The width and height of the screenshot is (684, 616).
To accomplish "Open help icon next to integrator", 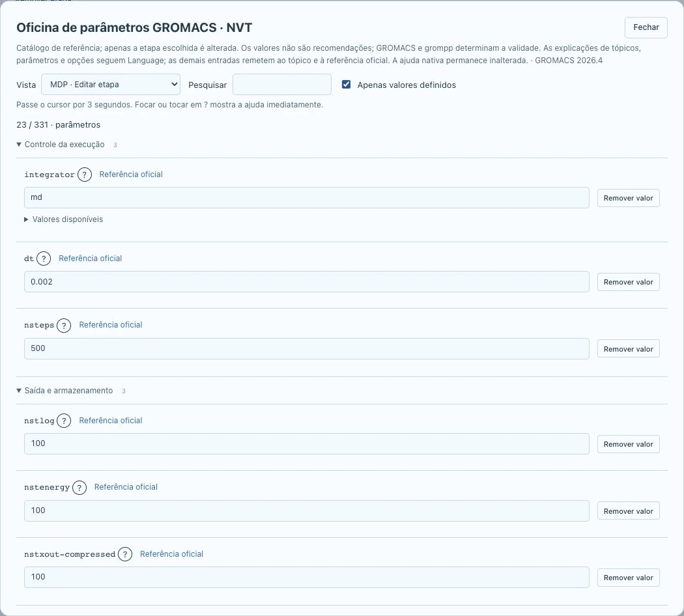I will pos(85,175).
